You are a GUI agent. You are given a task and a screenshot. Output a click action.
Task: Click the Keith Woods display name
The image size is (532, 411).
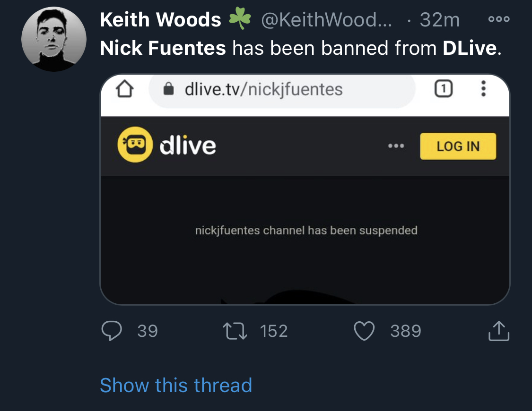[x=160, y=20]
